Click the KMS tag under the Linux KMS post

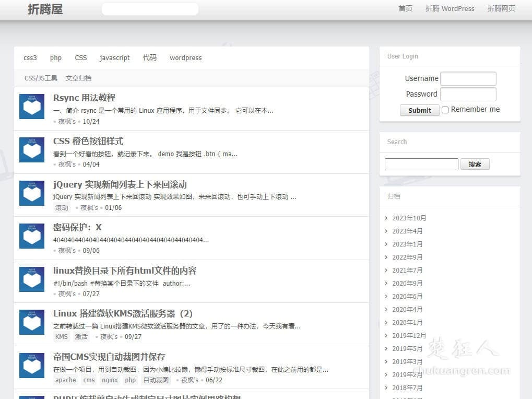click(x=61, y=336)
